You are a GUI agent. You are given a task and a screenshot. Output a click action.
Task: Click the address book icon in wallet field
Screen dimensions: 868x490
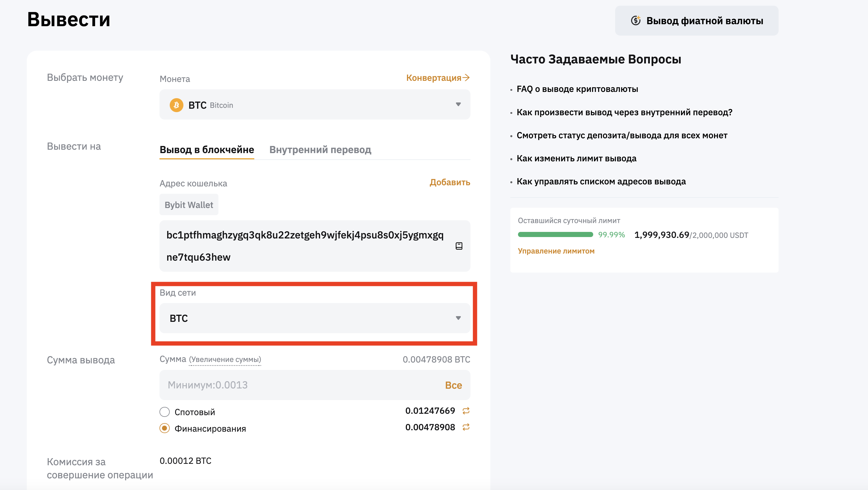458,246
